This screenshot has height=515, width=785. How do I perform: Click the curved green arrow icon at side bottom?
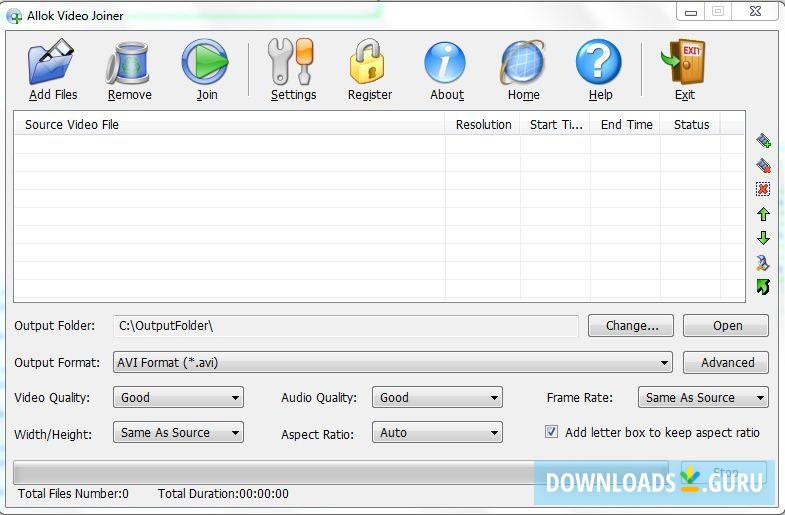(763, 287)
